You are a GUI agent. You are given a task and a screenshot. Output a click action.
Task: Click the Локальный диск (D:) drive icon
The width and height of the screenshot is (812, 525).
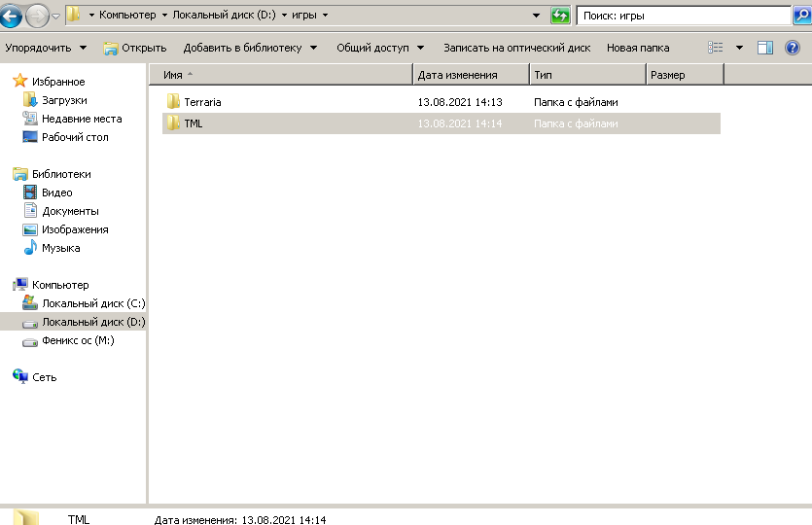30,323
